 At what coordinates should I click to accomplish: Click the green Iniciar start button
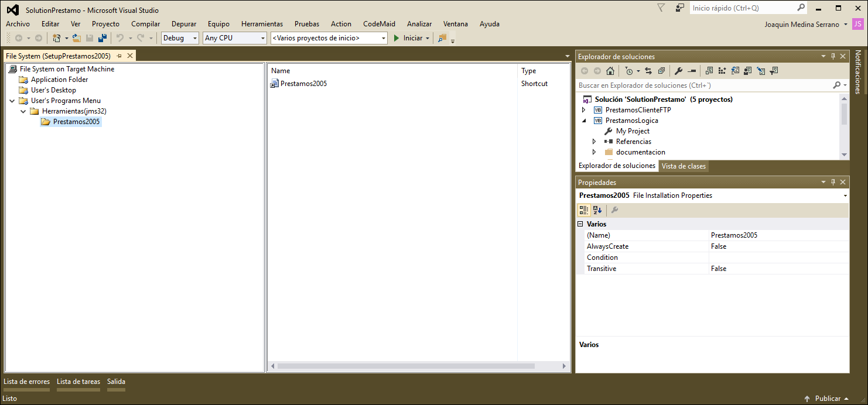click(x=408, y=38)
